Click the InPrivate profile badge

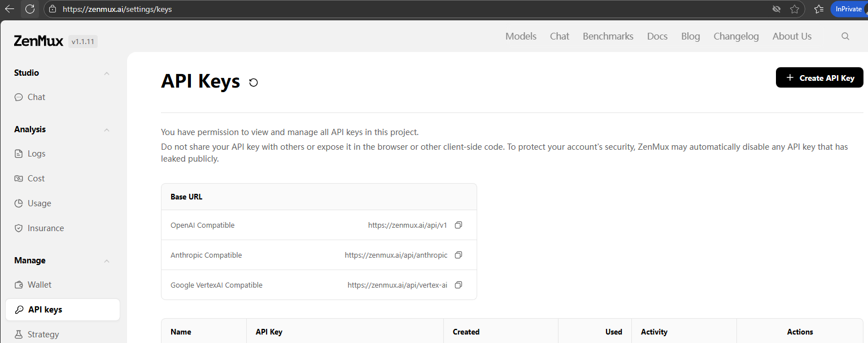(x=849, y=9)
